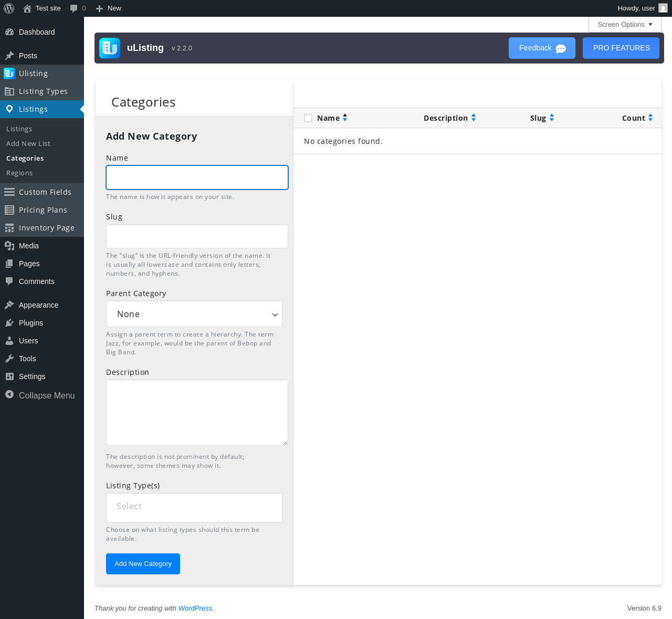Click the 'Version 6.9' footer text

click(x=644, y=608)
